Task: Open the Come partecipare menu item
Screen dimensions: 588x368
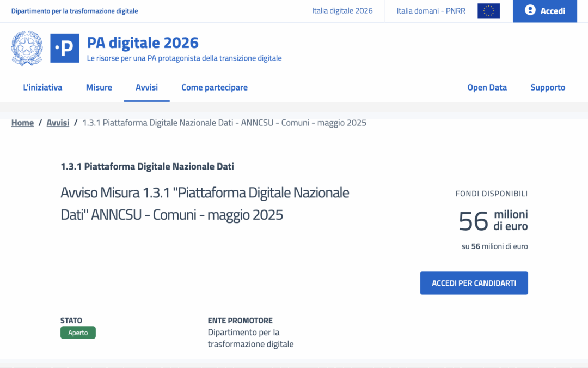Action: click(215, 87)
